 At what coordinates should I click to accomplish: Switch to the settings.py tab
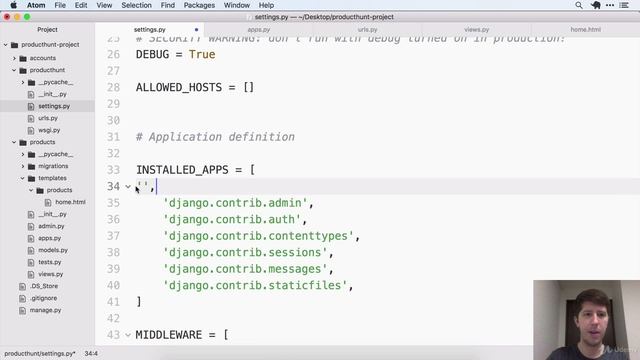[x=149, y=29]
